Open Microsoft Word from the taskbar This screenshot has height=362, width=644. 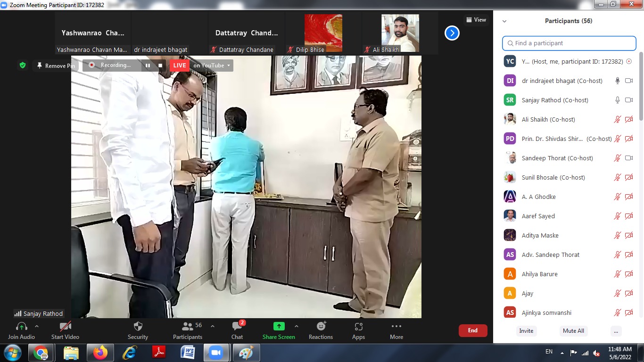tap(188, 353)
